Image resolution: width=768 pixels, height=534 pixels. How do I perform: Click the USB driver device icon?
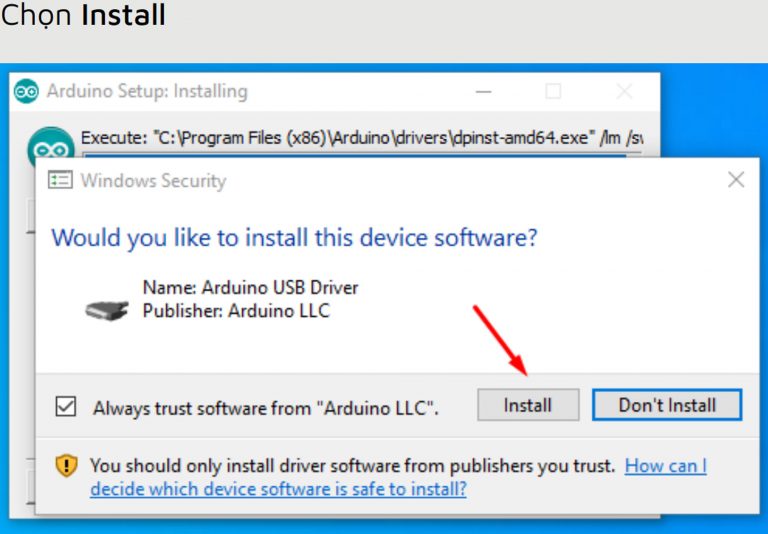click(107, 309)
